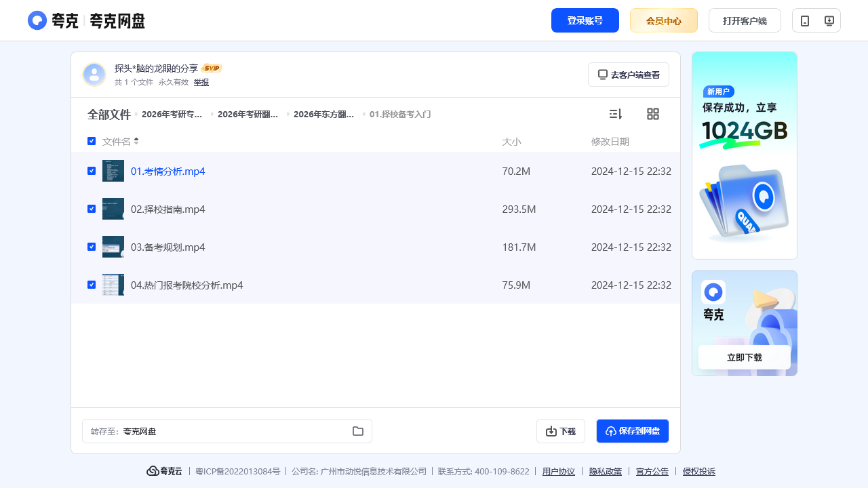Click the 下载 button
The width and height of the screenshot is (868, 488).
(x=561, y=431)
